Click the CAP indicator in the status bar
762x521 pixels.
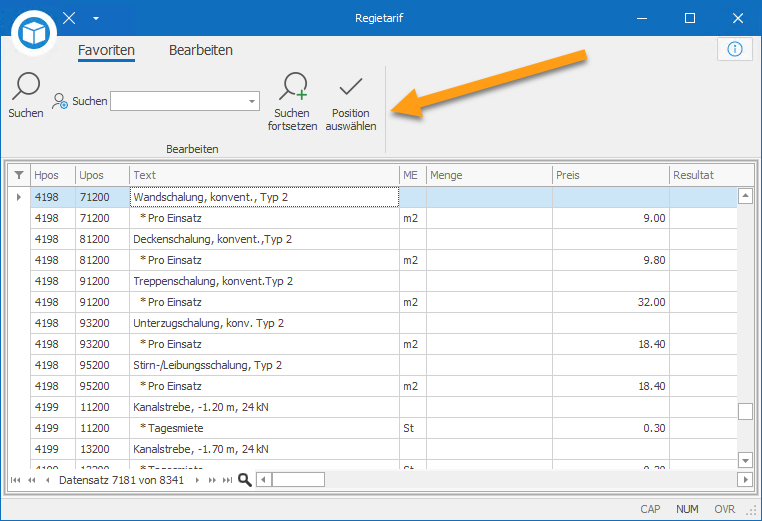point(650,509)
